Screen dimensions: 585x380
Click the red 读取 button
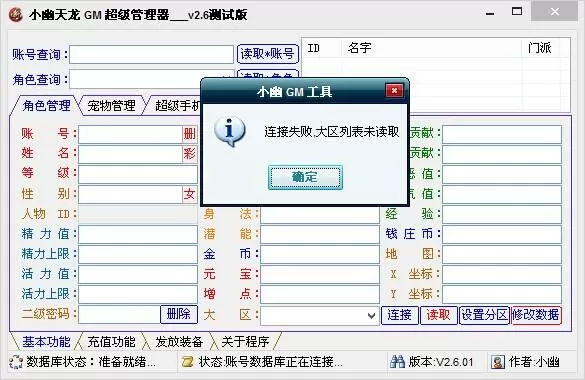438,315
